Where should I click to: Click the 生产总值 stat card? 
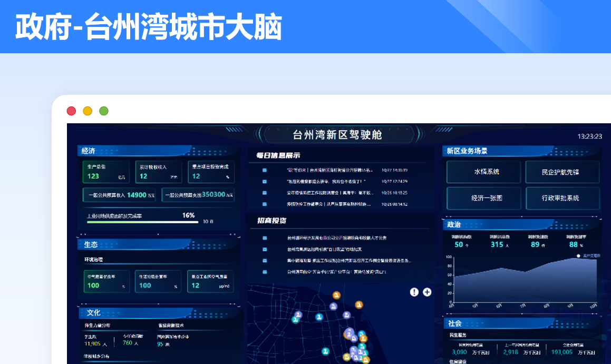106,172
